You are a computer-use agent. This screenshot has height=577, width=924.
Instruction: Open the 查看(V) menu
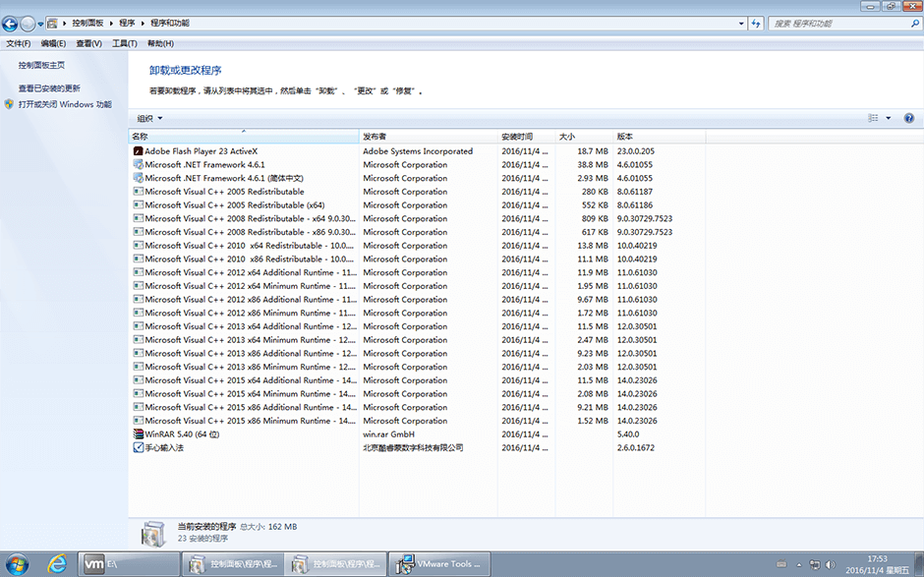pos(89,43)
